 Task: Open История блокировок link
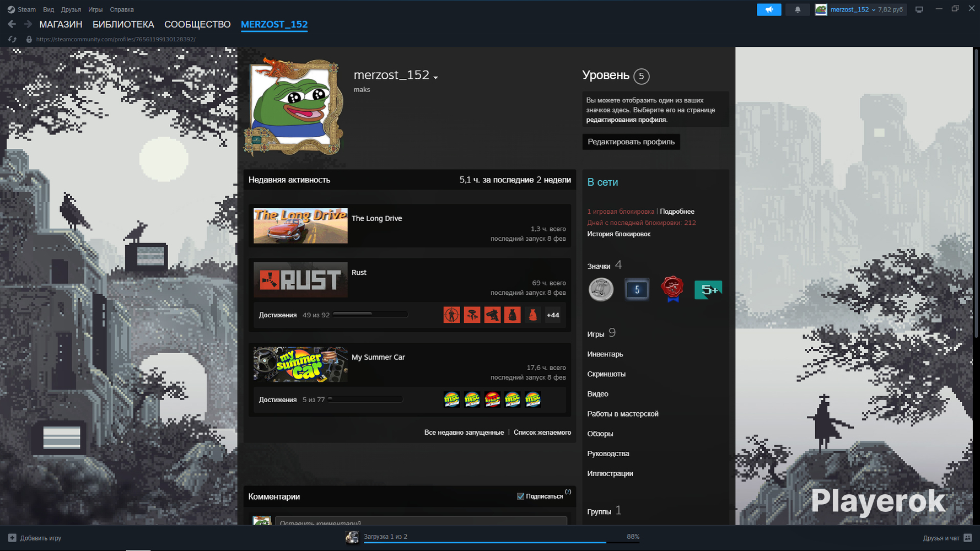618,234
